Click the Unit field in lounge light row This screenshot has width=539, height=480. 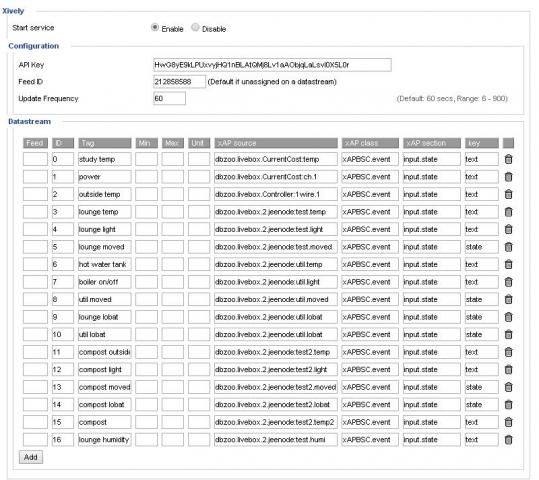click(199, 229)
